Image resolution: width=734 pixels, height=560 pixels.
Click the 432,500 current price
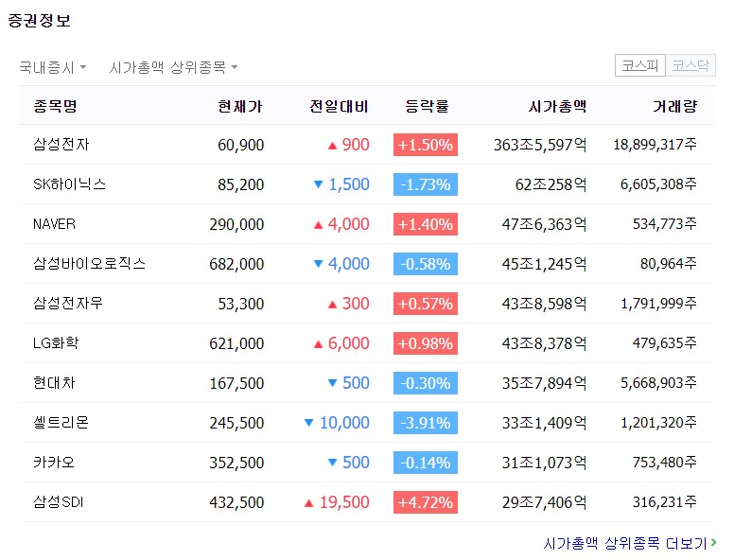pyautogui.click(x=236, y=502)
